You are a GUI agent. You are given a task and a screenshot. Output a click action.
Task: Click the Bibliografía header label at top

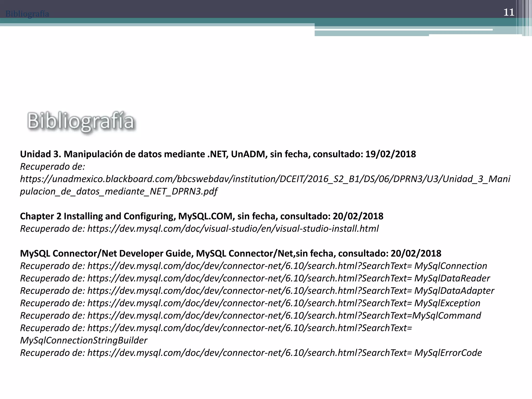27,14
